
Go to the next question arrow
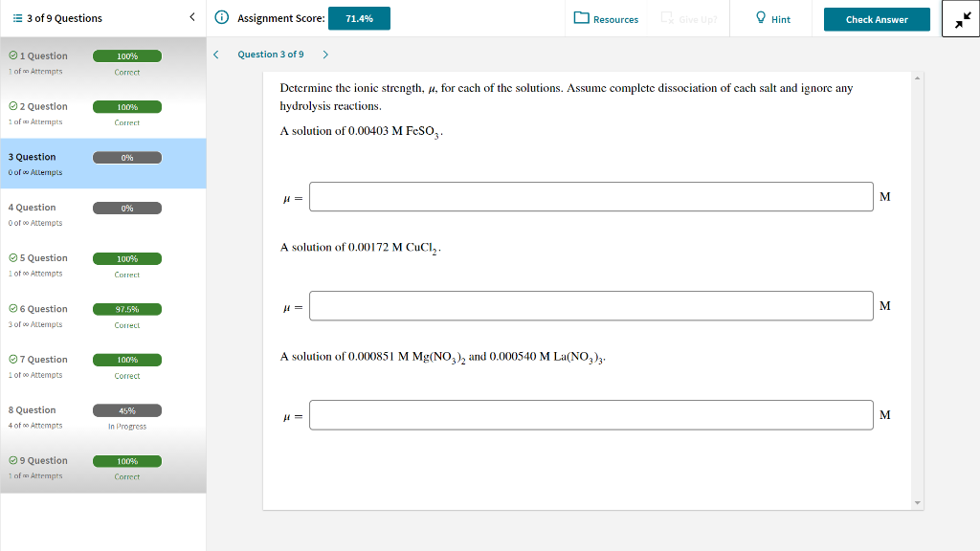325,55
